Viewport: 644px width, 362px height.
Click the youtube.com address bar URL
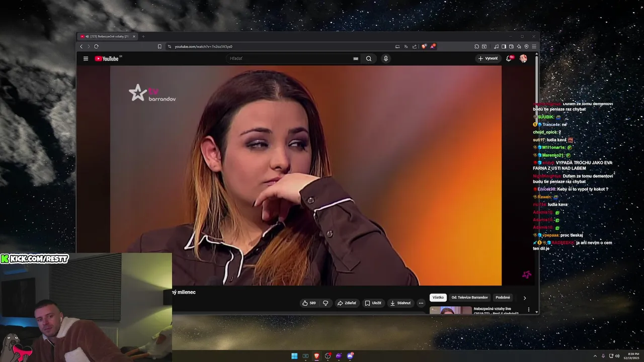[203, 46]
